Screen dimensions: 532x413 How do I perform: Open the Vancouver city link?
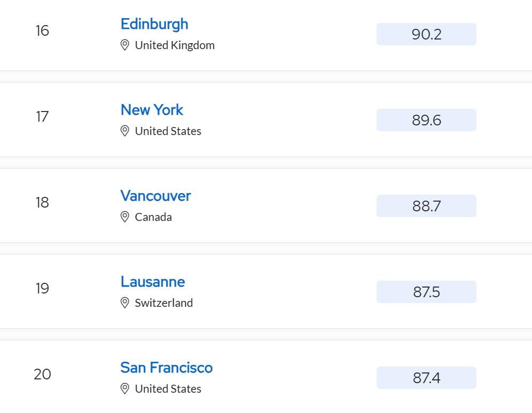155,196
